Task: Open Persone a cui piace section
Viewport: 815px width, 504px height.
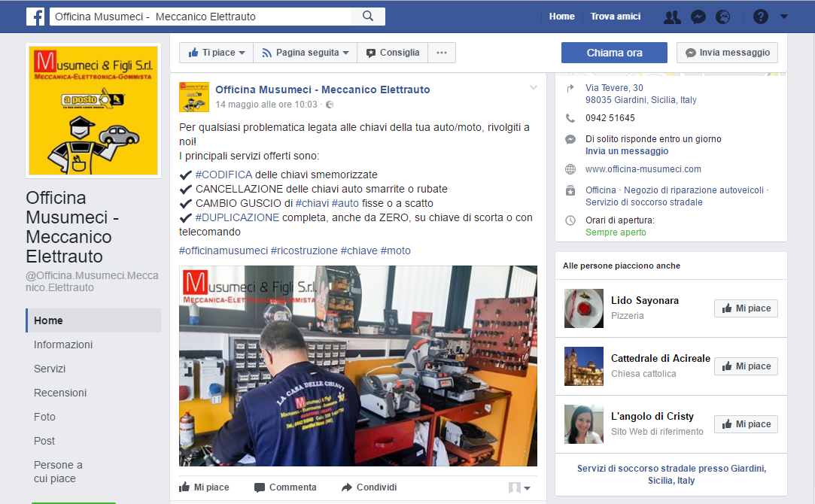Action: click(x=58, y=472)
